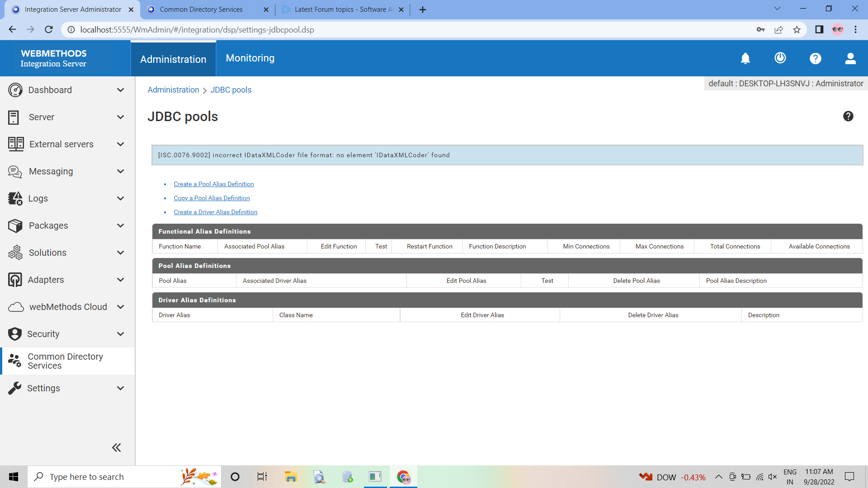This screenshot has height=488, width=868.
Task: Open the taskbar notification center
Action: click(x=849, y=477)
